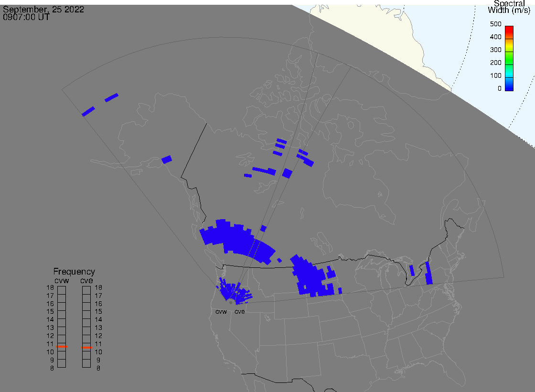The image size is (535, 392).
Task: Click the 8 label left of cvw scale
Action: [52, 368]
